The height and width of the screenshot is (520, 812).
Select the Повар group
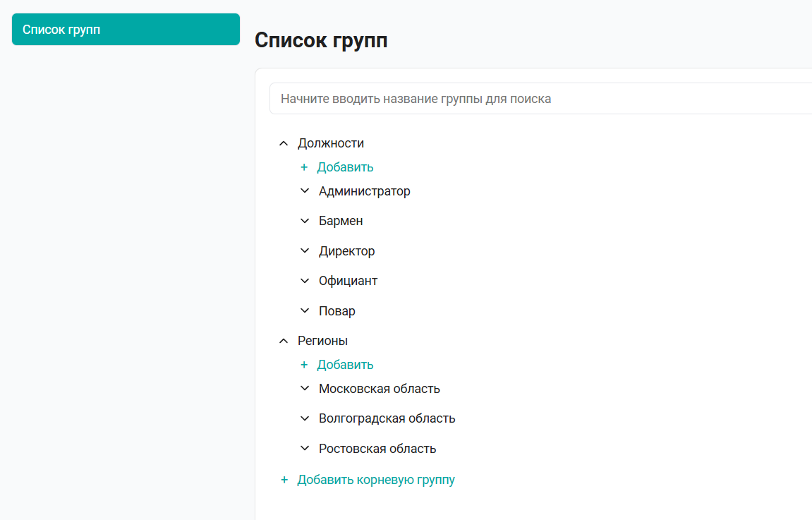[x=337, y=311]
